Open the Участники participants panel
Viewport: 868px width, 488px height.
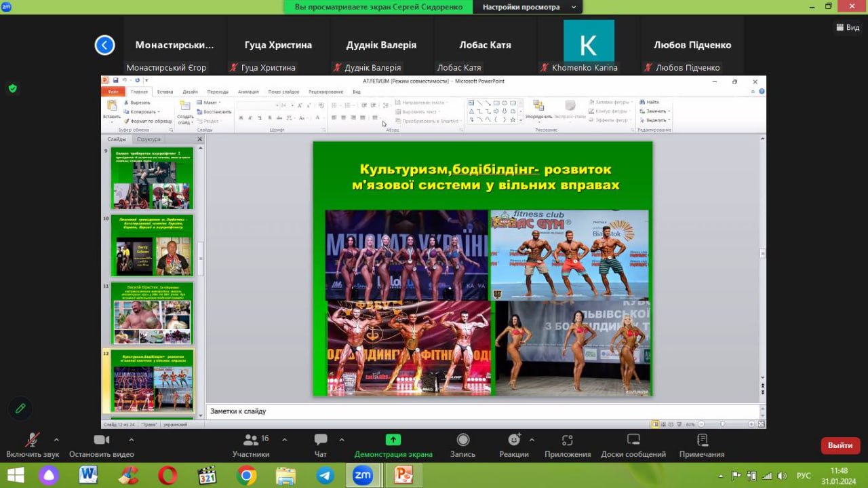[x=251, y=445]
